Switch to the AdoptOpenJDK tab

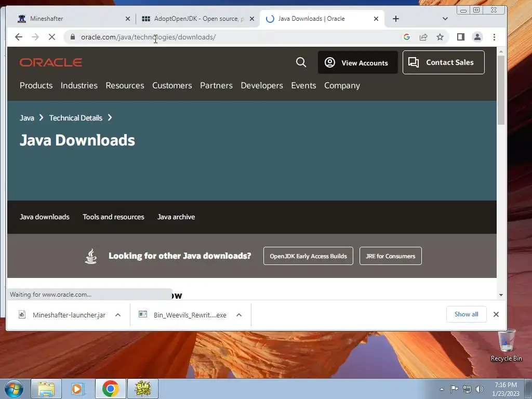[x=197, y=19]
